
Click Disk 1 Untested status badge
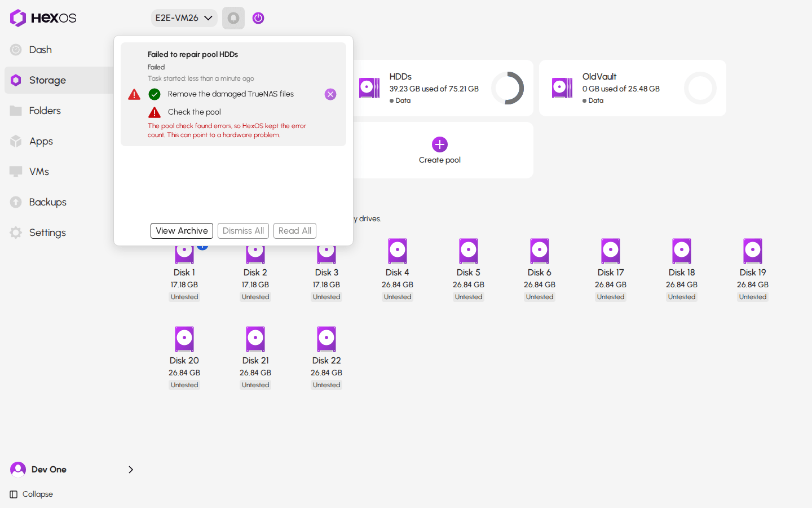184,297
